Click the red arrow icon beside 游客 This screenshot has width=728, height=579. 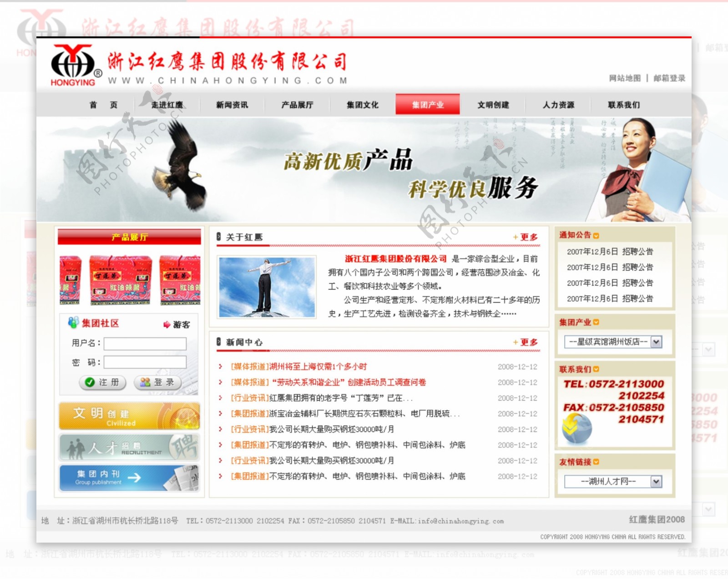click(x=167, y=325)
